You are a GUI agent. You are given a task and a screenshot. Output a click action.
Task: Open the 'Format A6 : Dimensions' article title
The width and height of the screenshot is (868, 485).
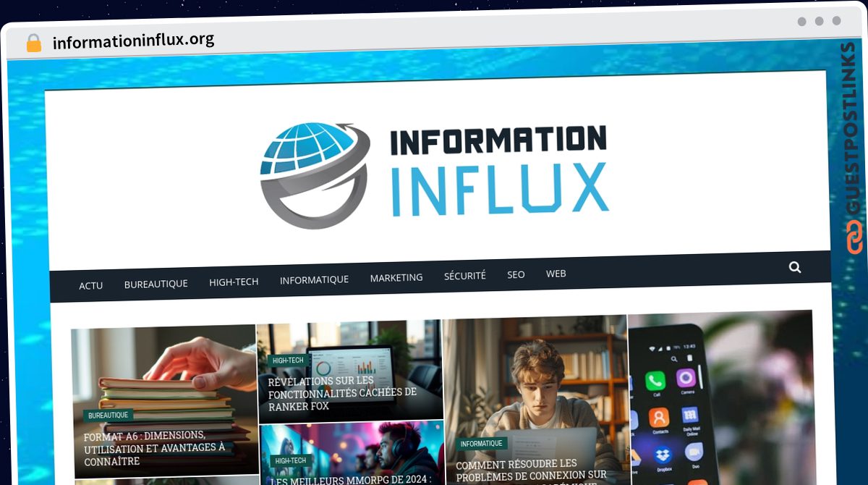point(155,448)
